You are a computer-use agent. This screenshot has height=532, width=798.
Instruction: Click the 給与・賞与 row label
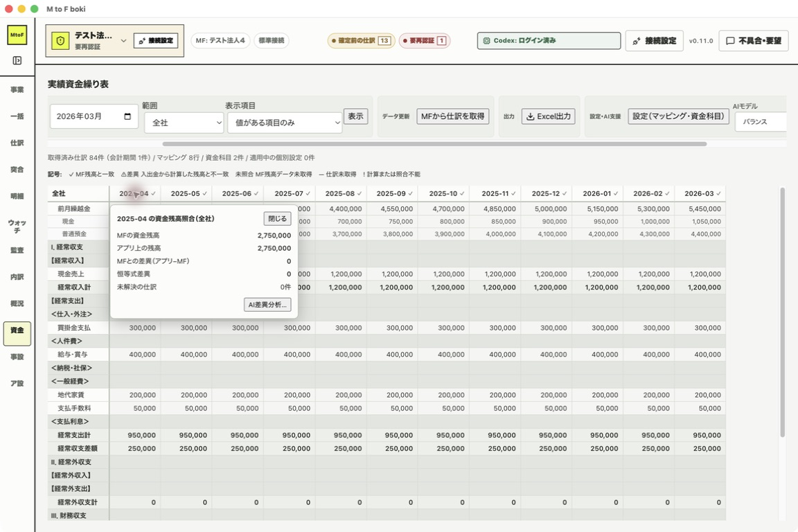72,355
